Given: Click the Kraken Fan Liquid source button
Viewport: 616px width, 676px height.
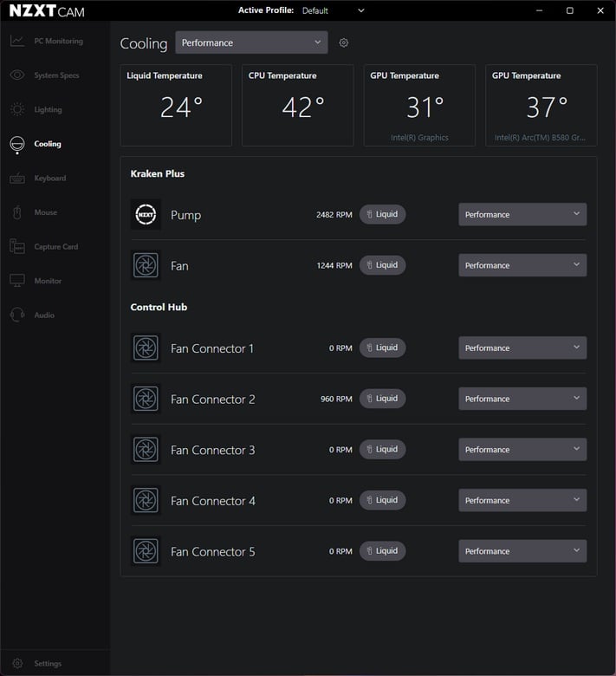Looking at the screenshot, I should coord(382,265).
